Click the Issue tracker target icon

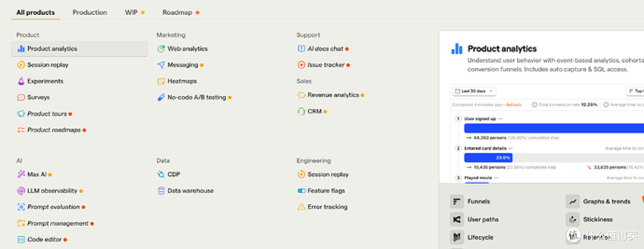click(x=301, y=65)
